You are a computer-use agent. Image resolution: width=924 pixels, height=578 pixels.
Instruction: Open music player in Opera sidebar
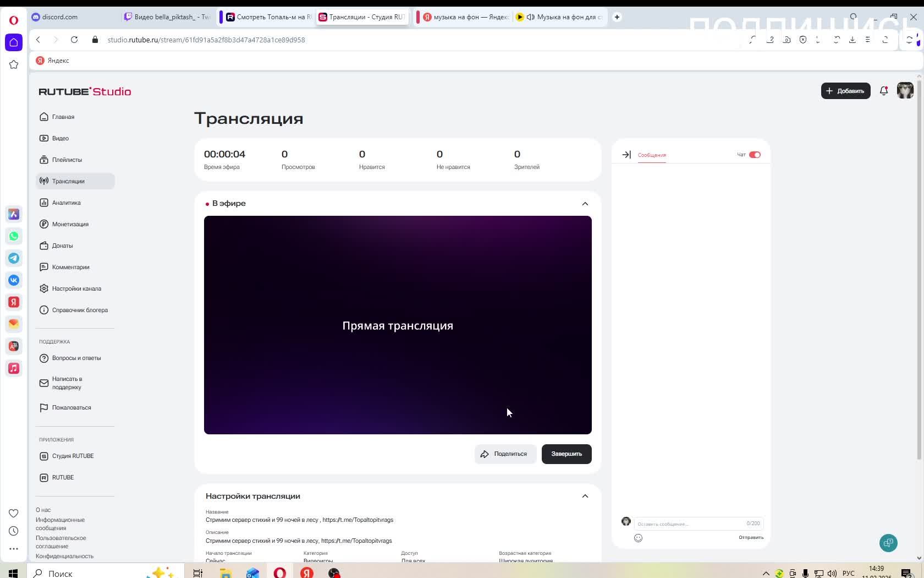[x=14, y=368]
